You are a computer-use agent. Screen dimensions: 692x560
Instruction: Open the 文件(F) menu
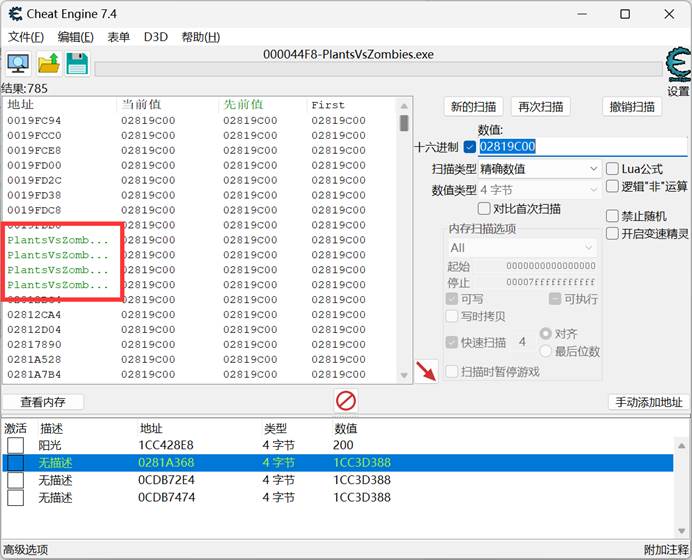[26, 37]
